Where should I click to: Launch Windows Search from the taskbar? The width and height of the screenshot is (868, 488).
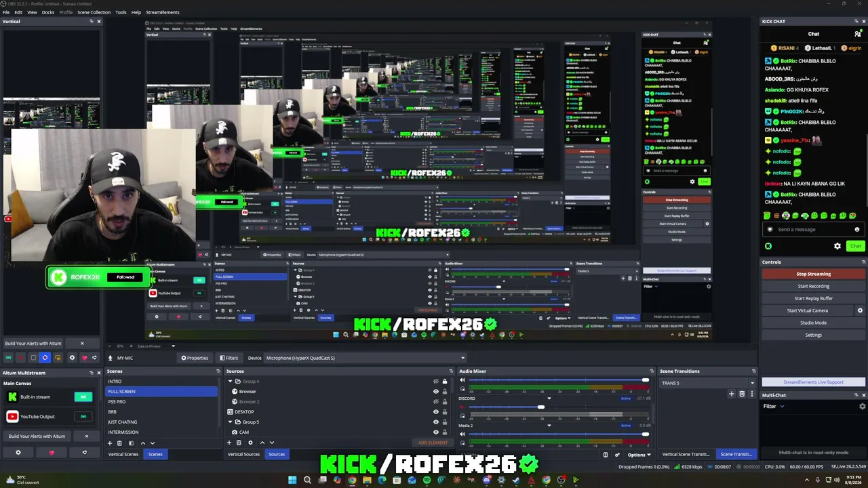click(x=307, y=480)
